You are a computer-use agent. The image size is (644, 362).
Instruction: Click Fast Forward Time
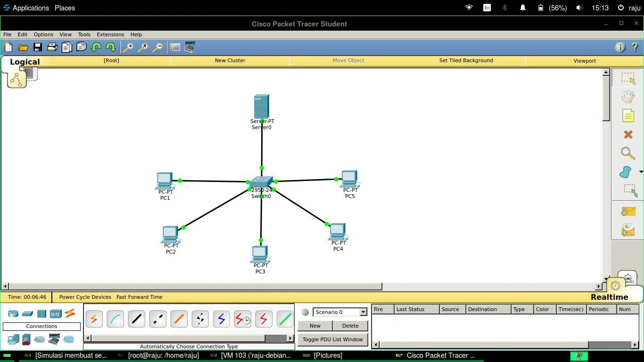click(140, 297)
